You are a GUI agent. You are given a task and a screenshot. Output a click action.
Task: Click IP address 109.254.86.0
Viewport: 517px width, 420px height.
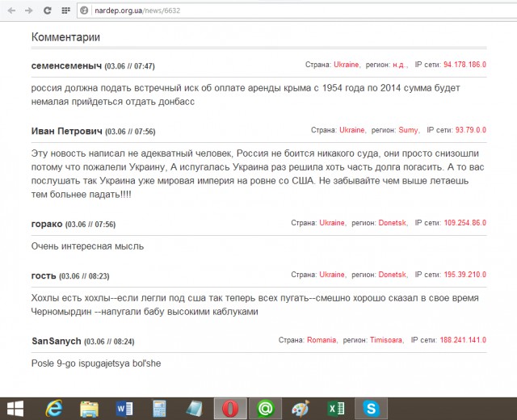[x=465, y=223]
